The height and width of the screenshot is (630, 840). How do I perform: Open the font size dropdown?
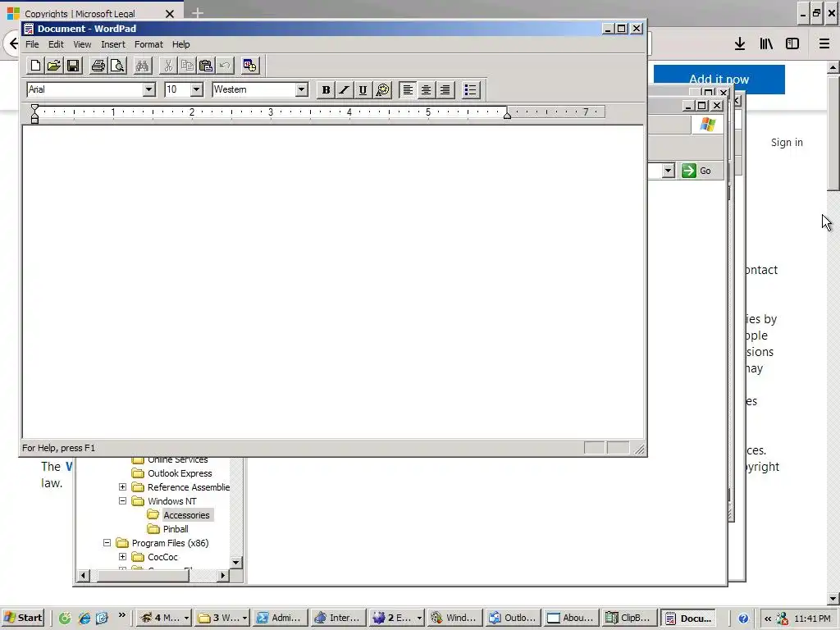tap(197, 89)
